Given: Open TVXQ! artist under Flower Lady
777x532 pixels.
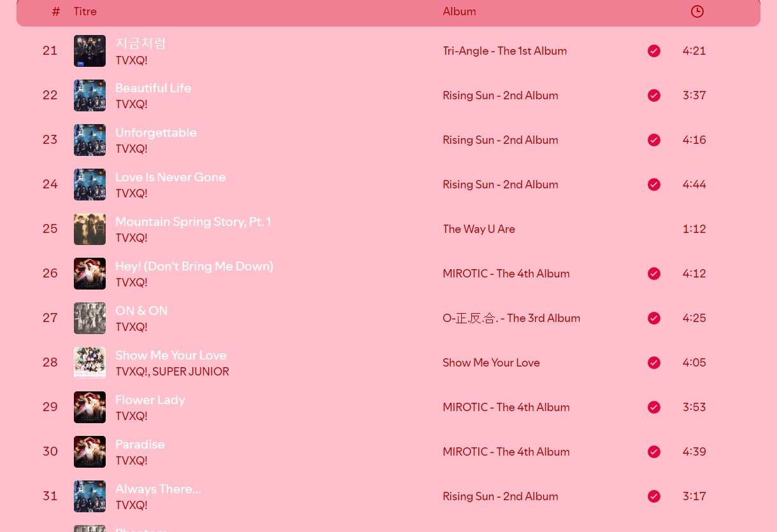Looking at the screenshot, I should [x=131, y=416].
